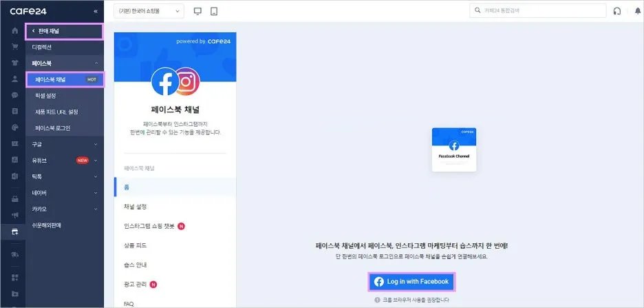Focus the 카페24 통합검색 search field
The width and height of the screenshot is (644, 308).
click(x=537, y=11)
